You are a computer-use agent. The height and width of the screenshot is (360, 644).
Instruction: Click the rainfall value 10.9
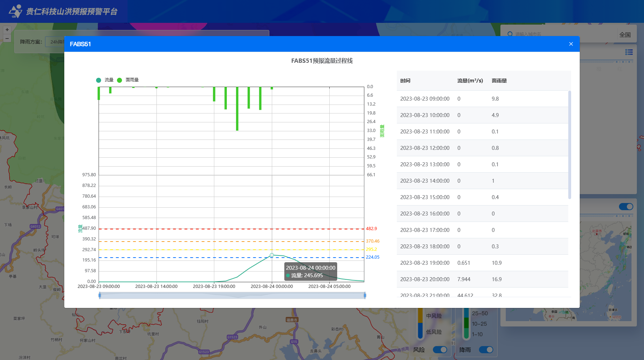coord(496,263)
